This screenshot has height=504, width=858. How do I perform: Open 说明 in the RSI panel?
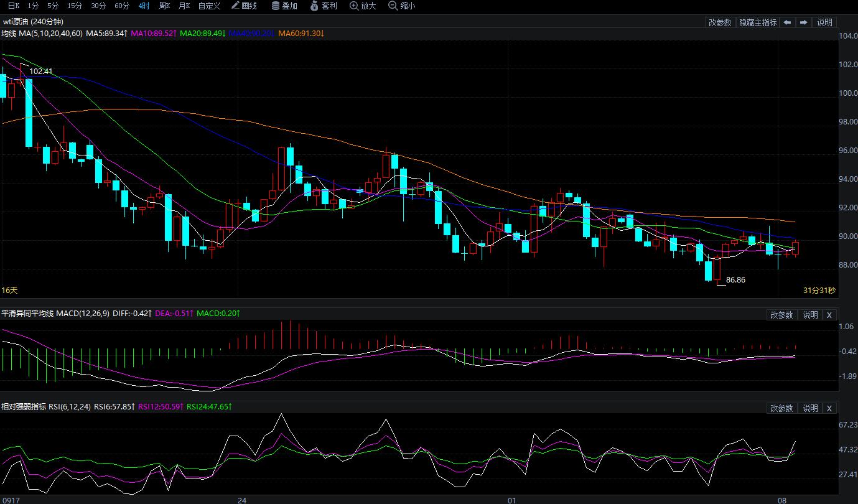[810, 408]
